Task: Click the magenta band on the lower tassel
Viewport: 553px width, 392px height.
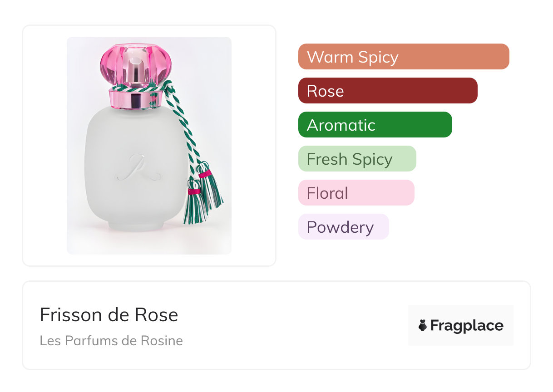Action: pyautogui.click(x=194, y=191)
